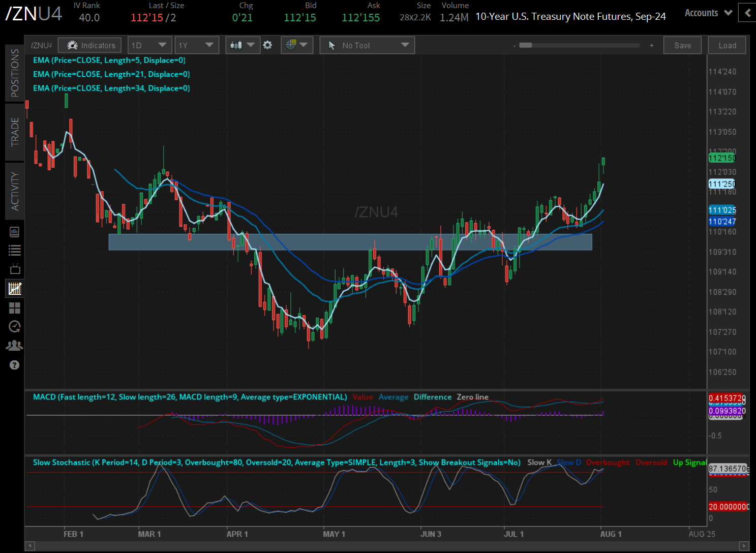Save the current chart layout

point(682,45)
